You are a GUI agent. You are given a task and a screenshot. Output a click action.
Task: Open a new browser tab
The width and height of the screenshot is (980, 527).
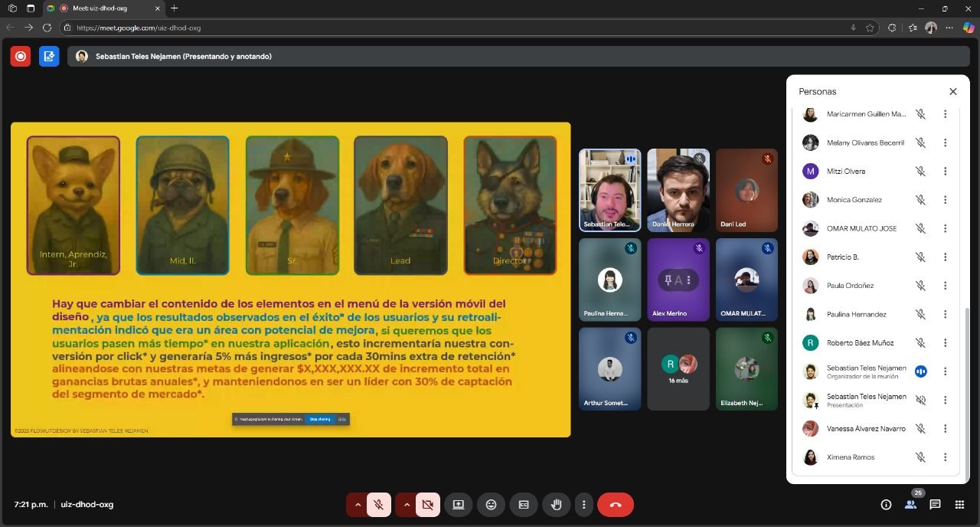175,8
